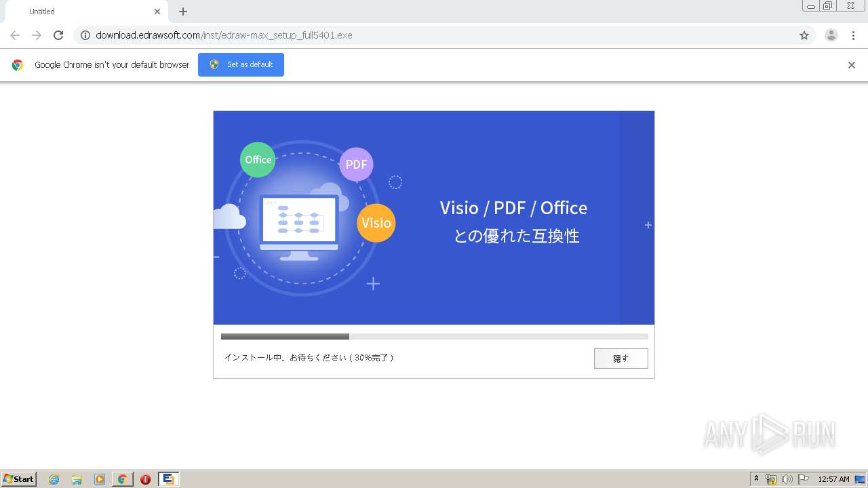The image size is (868, 488).
Task: Launch Internet Explorer from taskbar
Action: [54, 479]
